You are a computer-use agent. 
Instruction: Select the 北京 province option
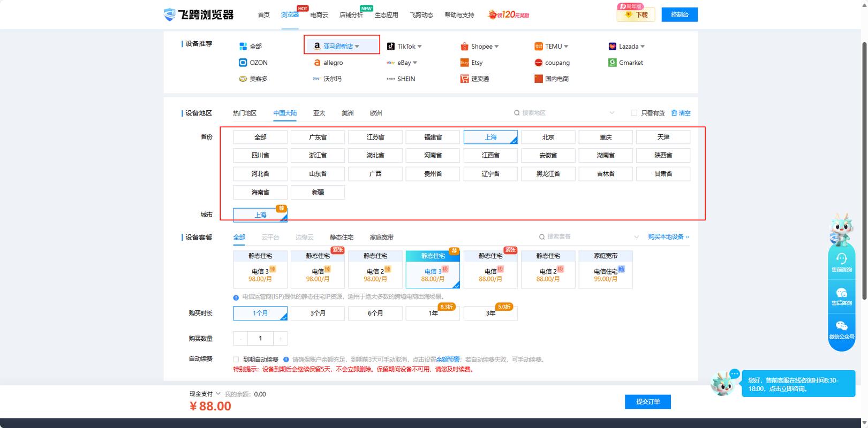click(x=548, y=137)
